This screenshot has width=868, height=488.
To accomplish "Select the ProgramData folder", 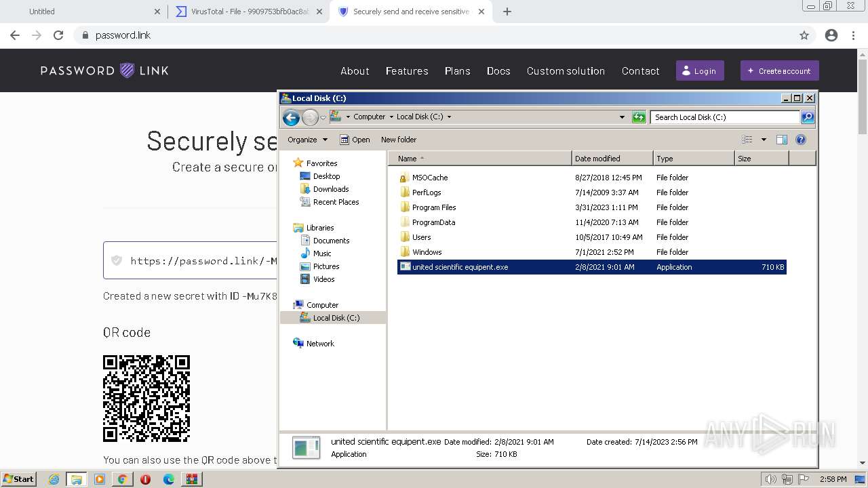I will [x=433, y=222].
